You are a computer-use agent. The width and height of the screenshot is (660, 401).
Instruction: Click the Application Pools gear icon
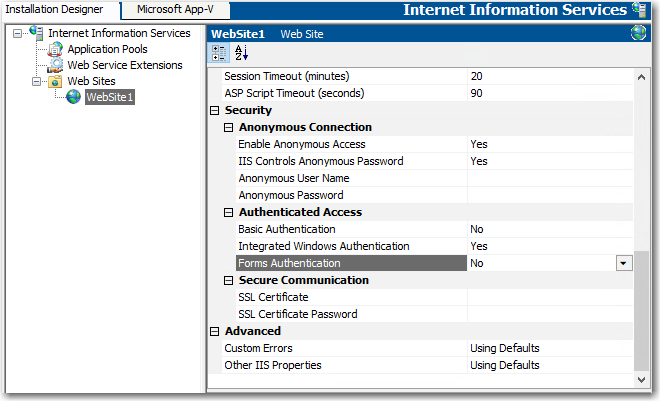click(56, 49)
